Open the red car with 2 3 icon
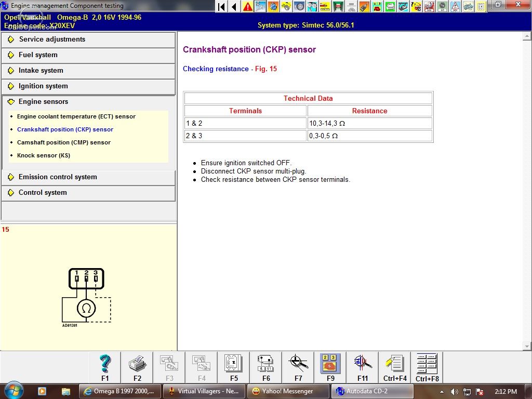Image resolution: width=532 pixels, height=399 pixels. [x=377, y=6]
